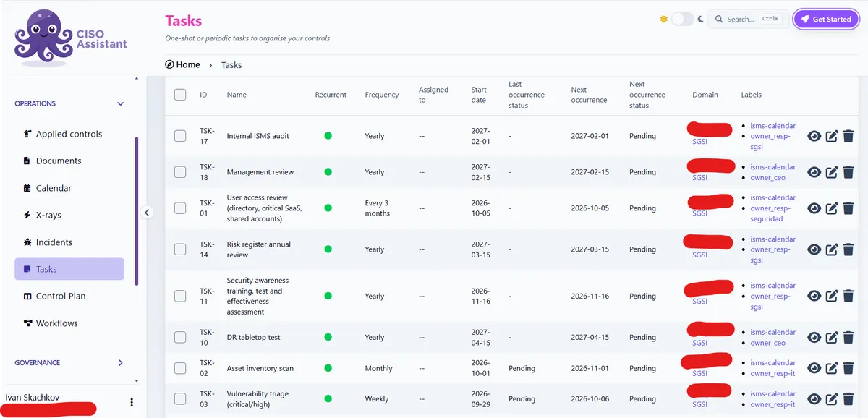The width and height of the screenshot is (868, 418).
Task: Sort by the Name column header
Action: click(237, 95)
